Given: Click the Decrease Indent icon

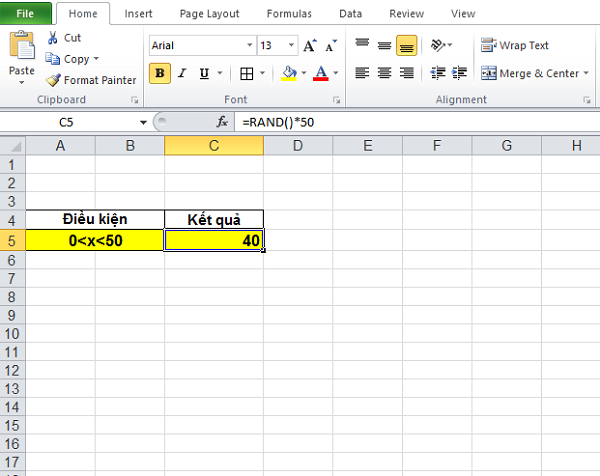Looking at the screenshot, I should [x=438, y=73].
